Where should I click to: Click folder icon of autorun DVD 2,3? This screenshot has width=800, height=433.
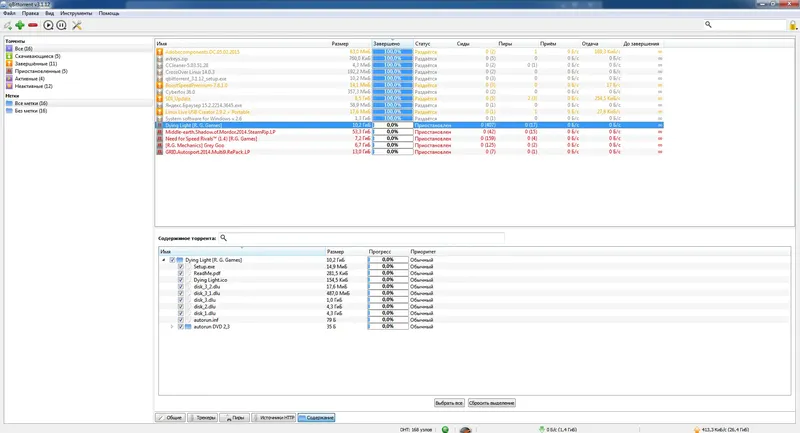[188, 326]
